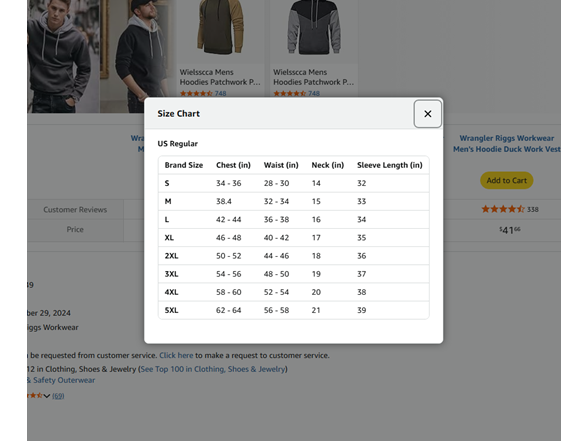View the olive and tan hoodie thumbnail
The height and width of the screenshot is (441, 588).
click(x=220, y=27)
